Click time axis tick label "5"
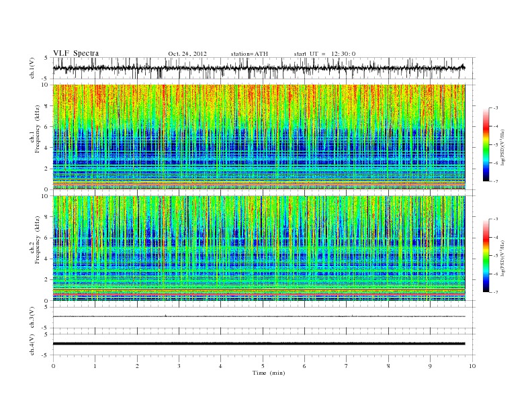Image resolution: width=532 pixels, height=411 pixels. [263, 366]
